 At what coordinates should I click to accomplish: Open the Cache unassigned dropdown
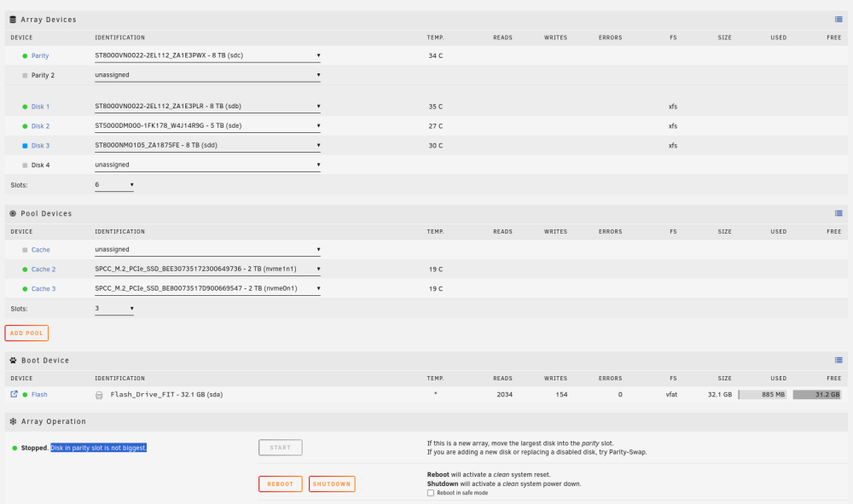(x=207, y=250)
